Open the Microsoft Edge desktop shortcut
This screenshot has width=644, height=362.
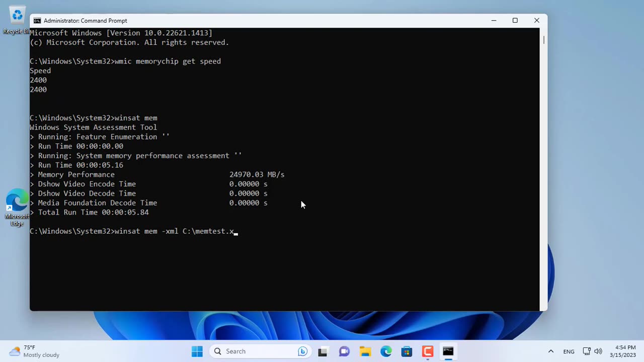[x=17, y=208]
